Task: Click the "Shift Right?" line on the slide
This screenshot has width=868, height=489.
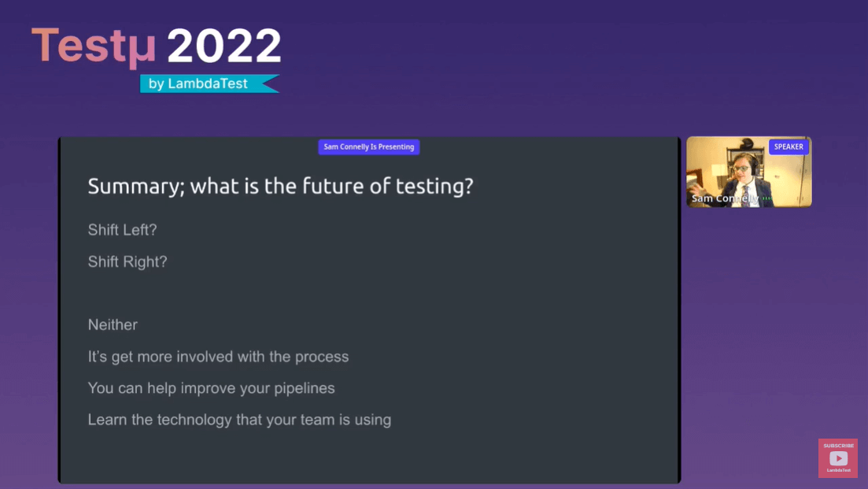Action: 127,261
